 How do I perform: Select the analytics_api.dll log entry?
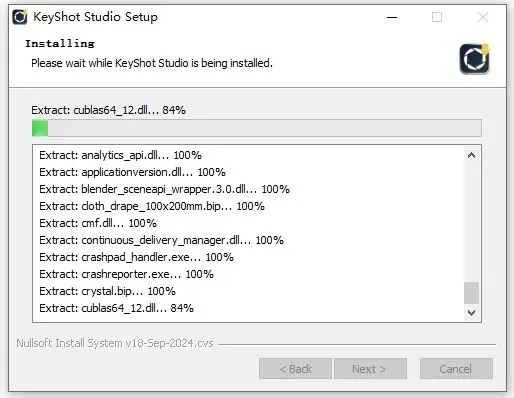click(x=120, y=155)
